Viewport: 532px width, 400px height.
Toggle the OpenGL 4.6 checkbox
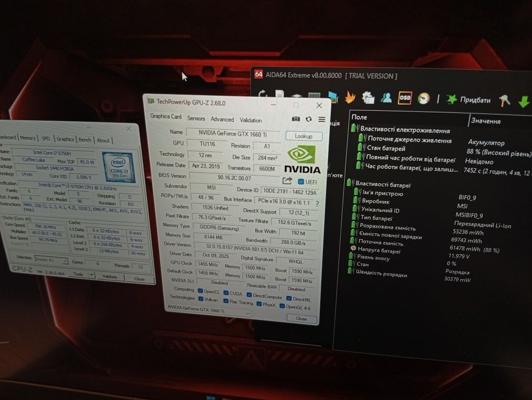click(x=282, y=306)
